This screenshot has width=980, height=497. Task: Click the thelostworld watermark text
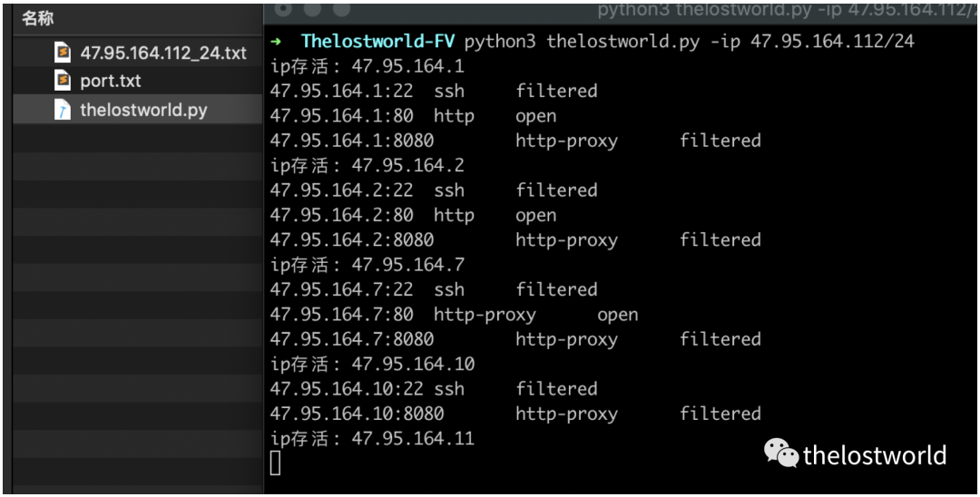(x=875, y=454)
